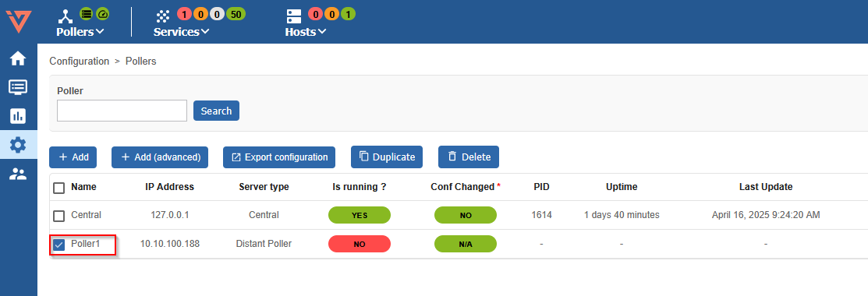Open the up hosts counter showing 1
This screenshot has width=868, height=296.
[x=348, y=14]
